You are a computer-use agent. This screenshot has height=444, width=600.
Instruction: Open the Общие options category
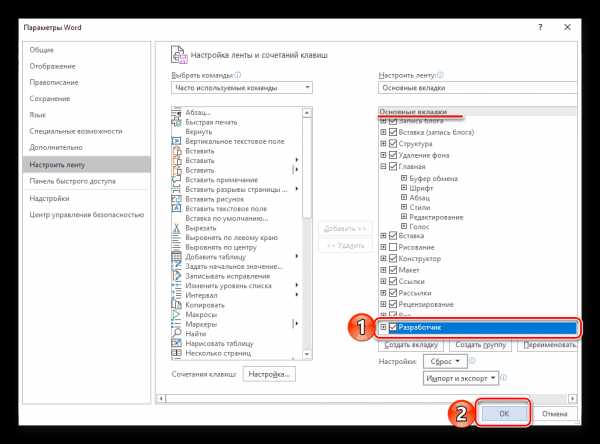(86, 50)
